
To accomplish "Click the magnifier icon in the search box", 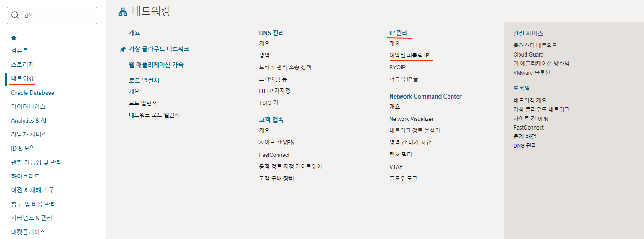I will tap(15, 16).
